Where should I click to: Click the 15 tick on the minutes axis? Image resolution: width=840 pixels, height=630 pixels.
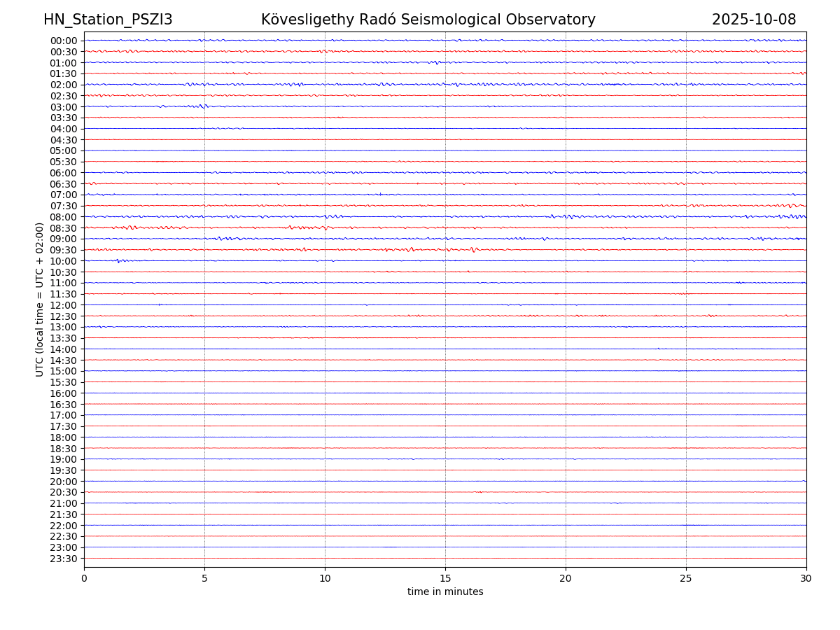pyautogui.click(x=445, y=579)
